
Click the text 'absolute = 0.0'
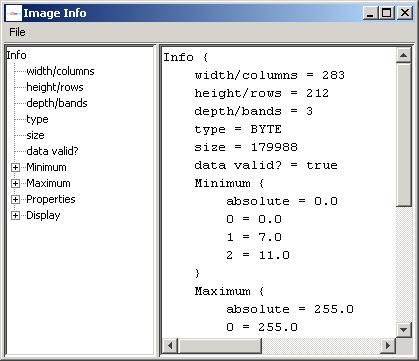(x=282, y=201)
